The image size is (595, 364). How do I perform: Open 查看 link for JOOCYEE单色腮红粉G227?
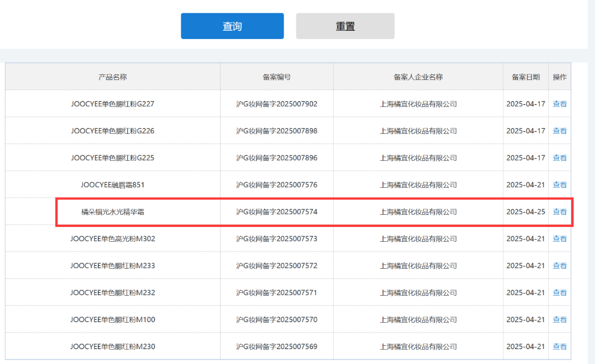[560, 104]
